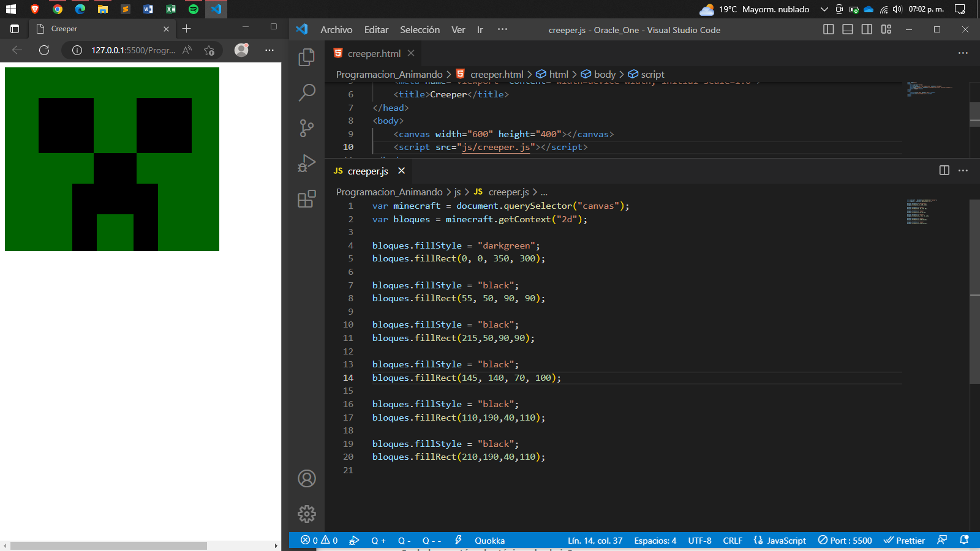
Task: Change file encoding UTF-8
Action: (x=699, y=541)
